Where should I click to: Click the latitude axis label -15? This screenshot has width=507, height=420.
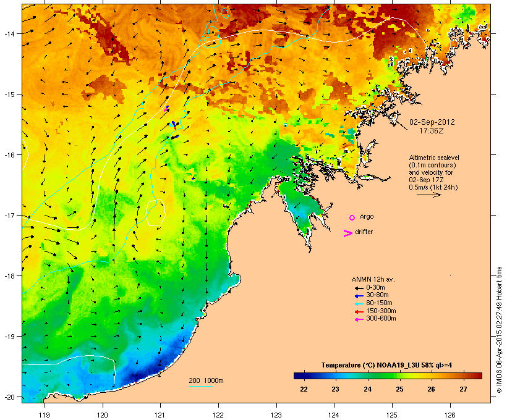(x=9, y=94)
